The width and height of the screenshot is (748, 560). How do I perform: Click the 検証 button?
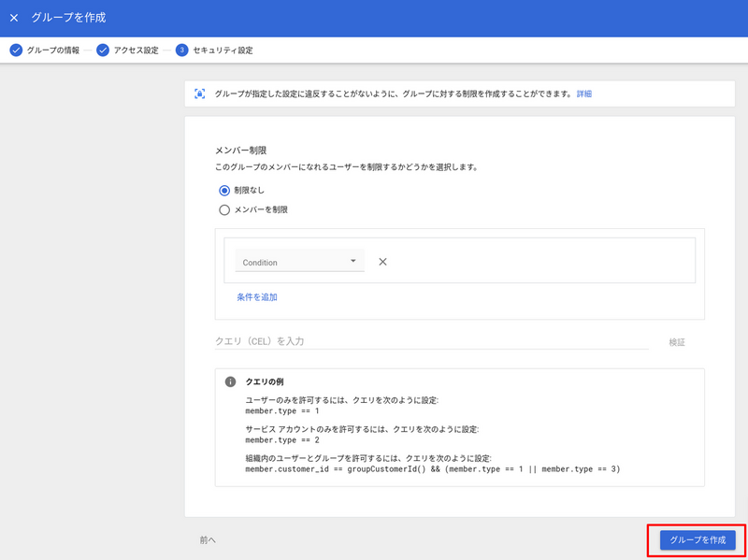pos(677,342)
